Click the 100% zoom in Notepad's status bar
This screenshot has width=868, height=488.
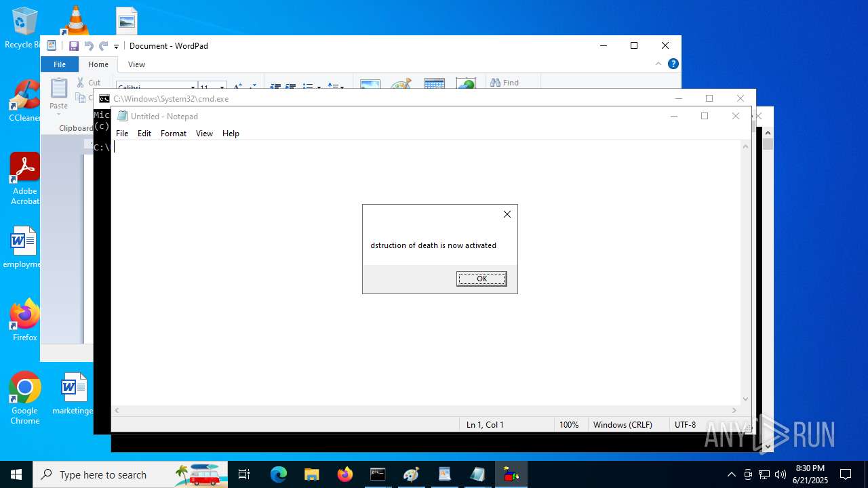coord(569,425)
